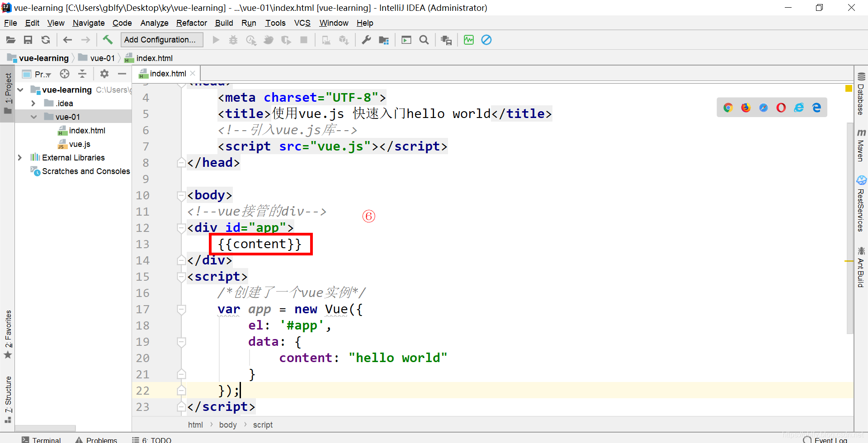Viewport: 868px width, 443px height.
Task: Open the VCS menu
Action: (x=302, y=23)
